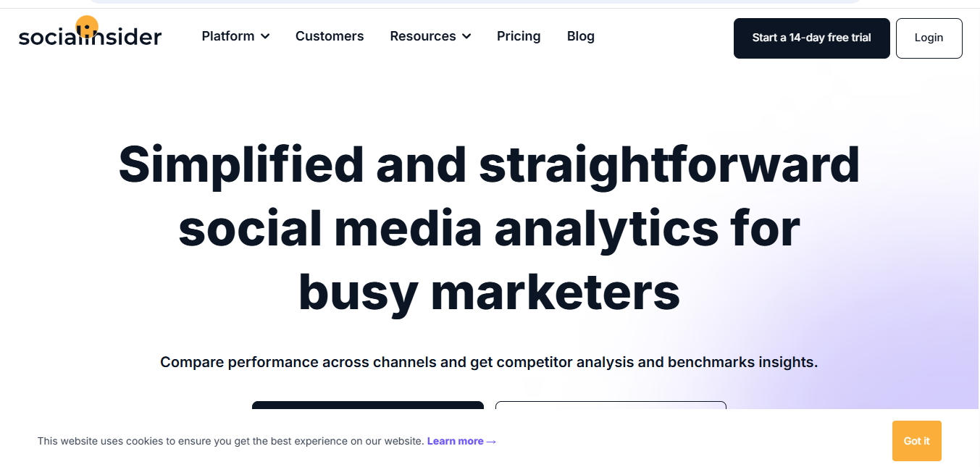The width and height of the screenshot is (980, 467).
Task: Click the Socialinsider logo
Action: pos(90,36)
